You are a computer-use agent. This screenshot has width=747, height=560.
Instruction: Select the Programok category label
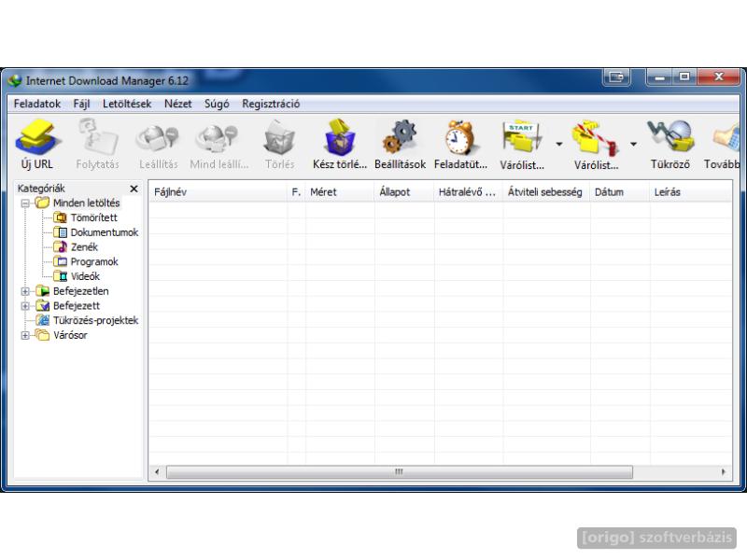click(94, 261)
